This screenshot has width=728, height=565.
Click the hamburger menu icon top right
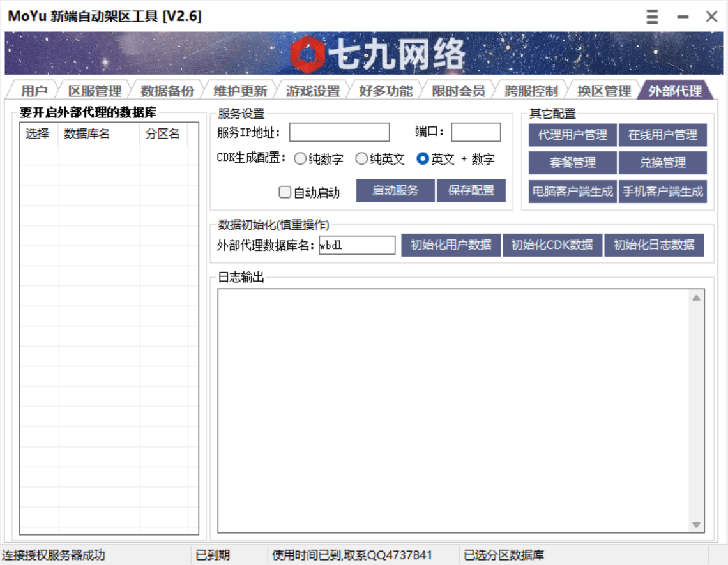tap(652, 17)
